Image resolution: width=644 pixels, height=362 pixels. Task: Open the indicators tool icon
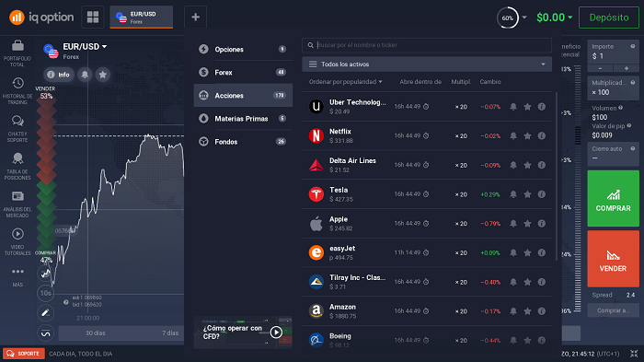click(x=46, y=333)
